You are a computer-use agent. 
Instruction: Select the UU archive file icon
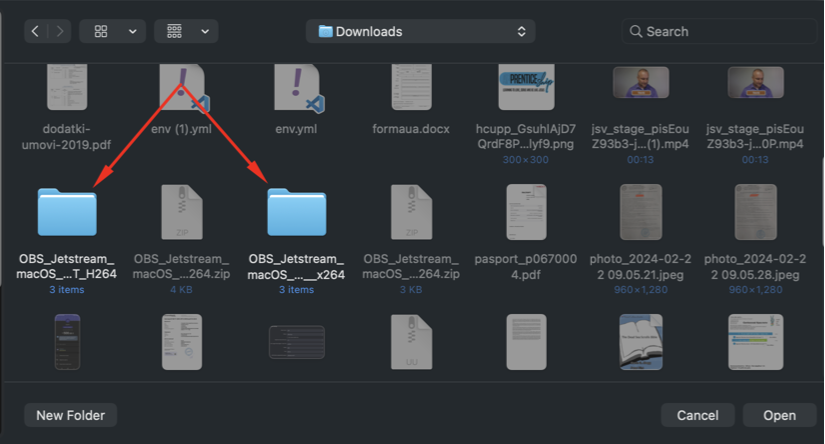coord(411,342)
